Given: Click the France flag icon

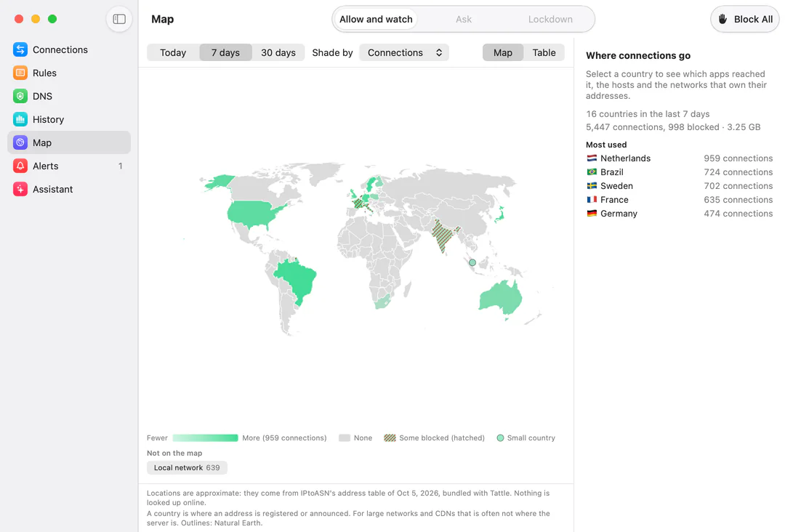Looking at the screenshot, I should (x=592, y=199).
